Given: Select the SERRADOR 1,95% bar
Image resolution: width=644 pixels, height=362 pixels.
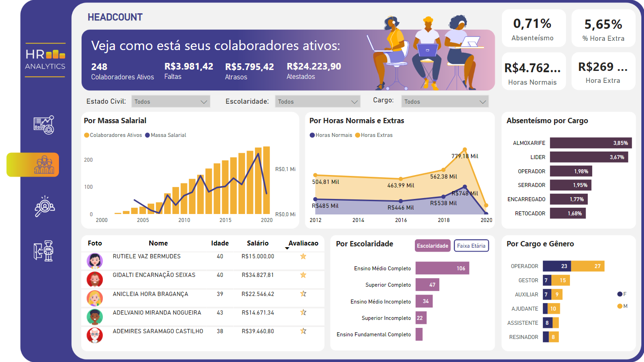Looking at the screenshot, I should 570,185.
